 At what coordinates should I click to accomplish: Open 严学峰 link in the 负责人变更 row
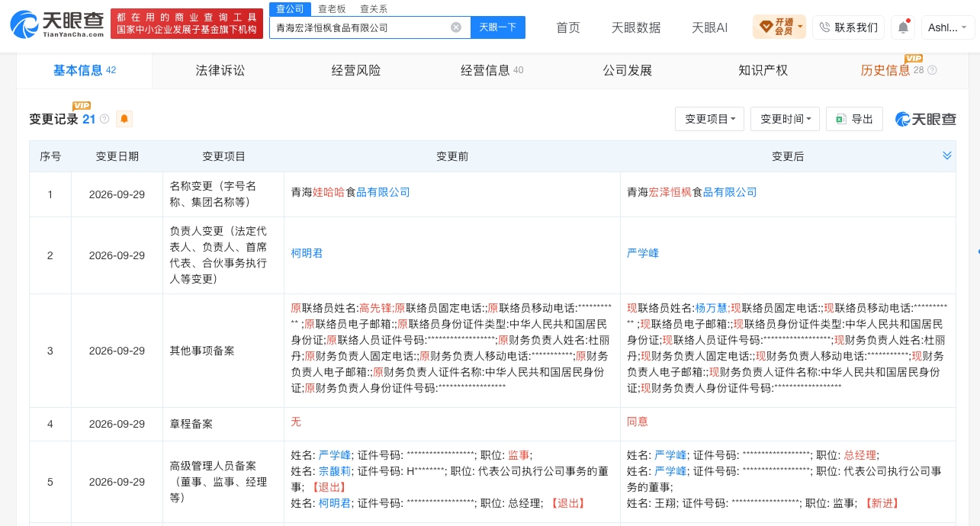[x=643, y=253]
